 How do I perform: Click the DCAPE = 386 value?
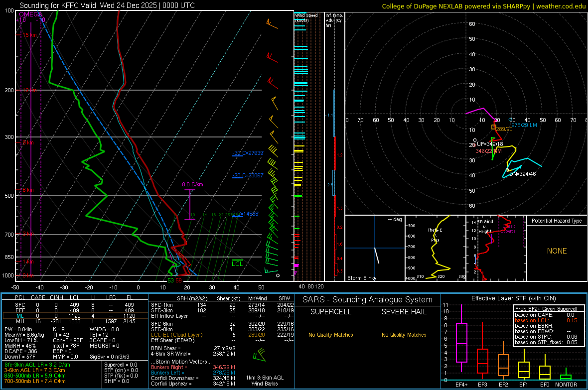tap(20, 351)
